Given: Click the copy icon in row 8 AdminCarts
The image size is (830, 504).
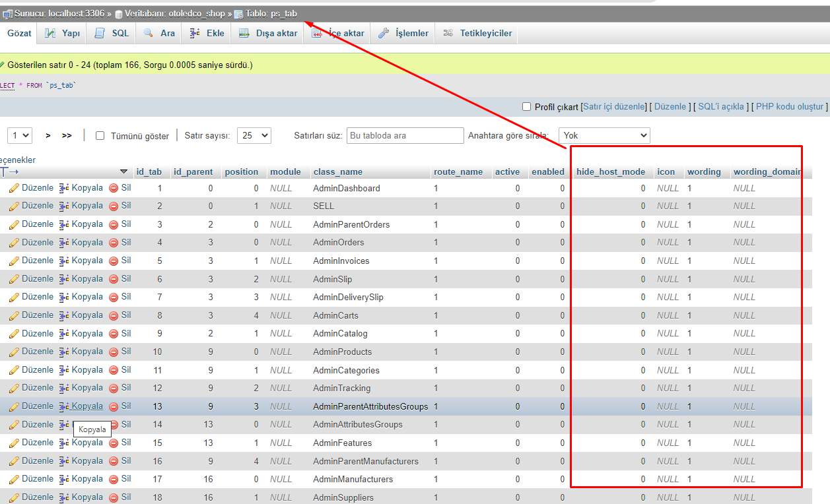Looking at the screenshot, I should 64,315.
